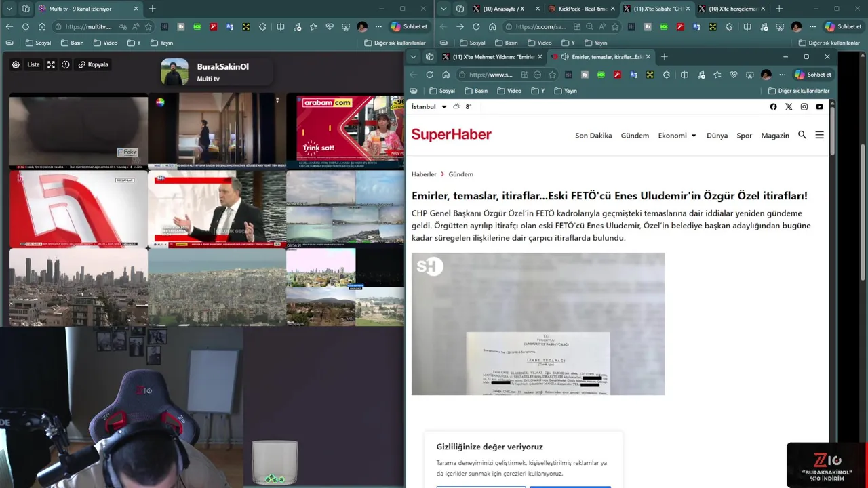Open Sosyal bookmark folder in SuperHaber window
The width and height of the screenshot is (868, 488).
441,91
